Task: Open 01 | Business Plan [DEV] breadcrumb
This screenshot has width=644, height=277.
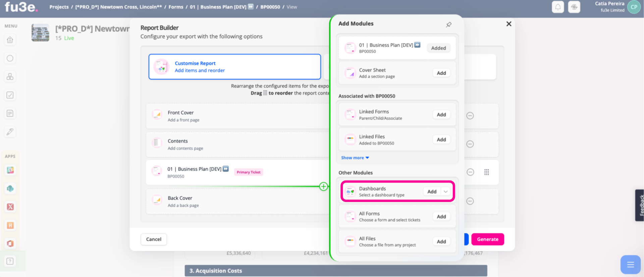Action: pos(221,7)
